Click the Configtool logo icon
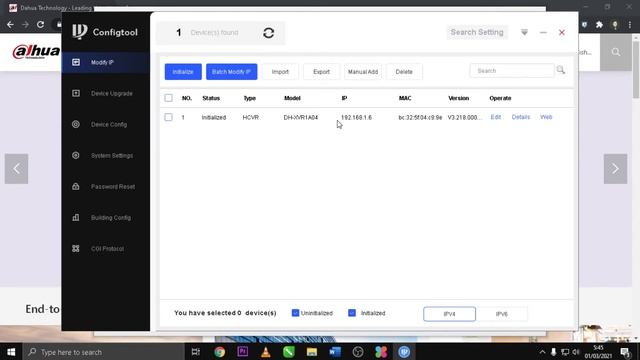The height and width of the screenshot is (360, 640). (x=80, y=32)
